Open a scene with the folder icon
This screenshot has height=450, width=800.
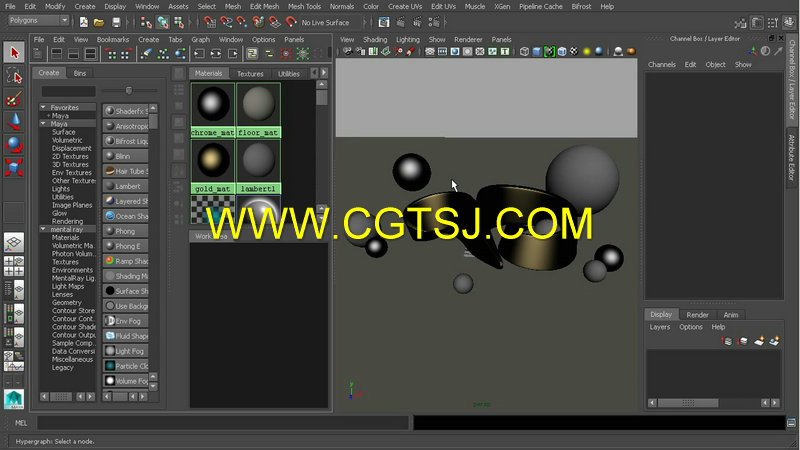pos(99,22)
